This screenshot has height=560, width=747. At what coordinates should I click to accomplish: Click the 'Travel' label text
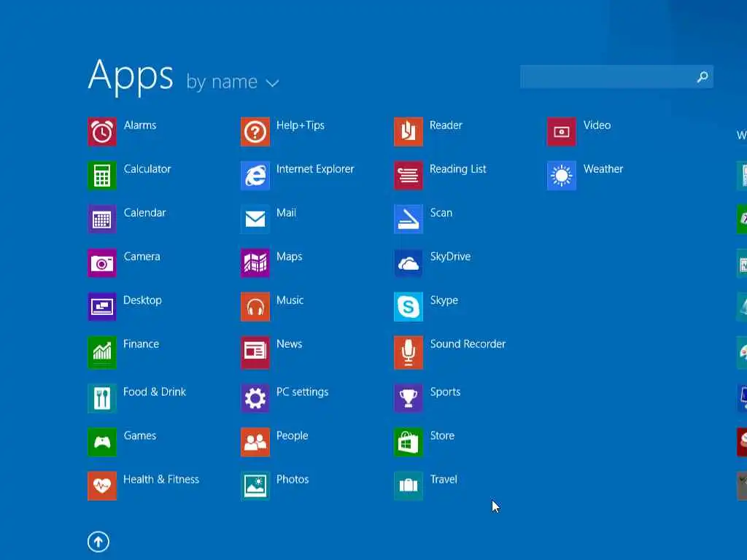(x=444, y=480)
